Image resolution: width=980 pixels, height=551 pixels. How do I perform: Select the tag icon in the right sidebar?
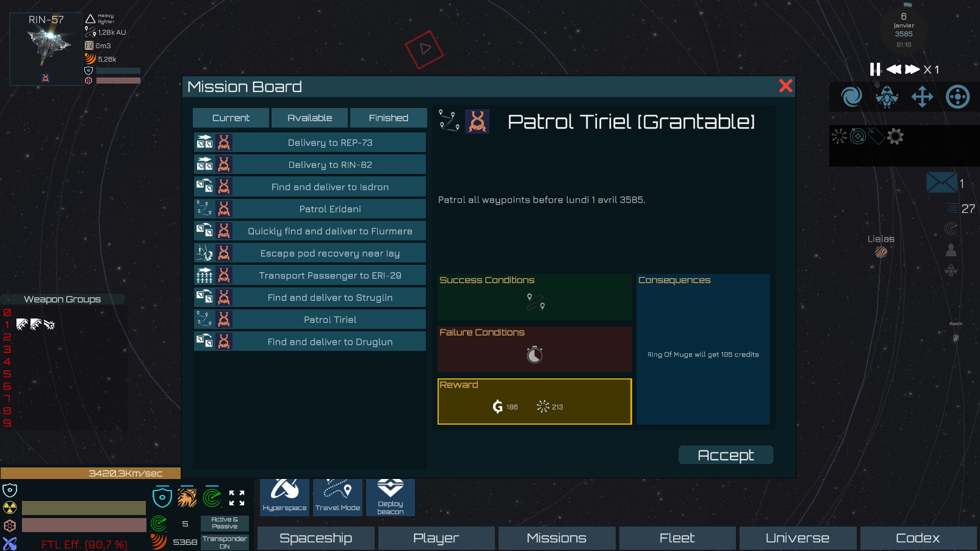876,137
